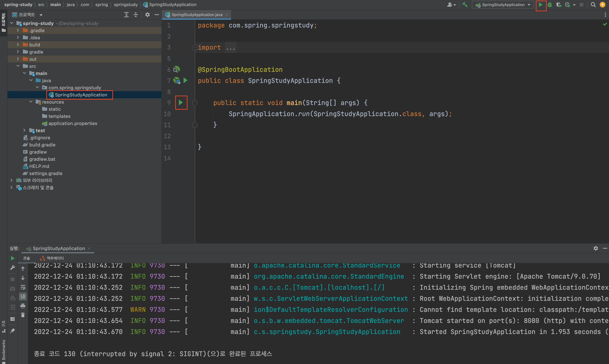
Task: Click the Debug bug icon in the toolbar
Action: click(550, 5)
